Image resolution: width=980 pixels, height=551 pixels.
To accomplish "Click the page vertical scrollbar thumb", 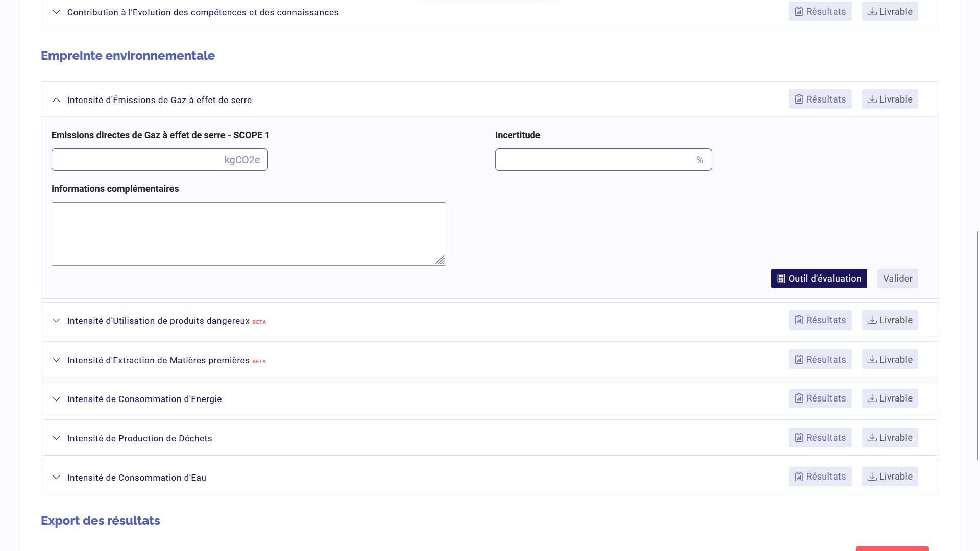I will (x=977, y=345).
